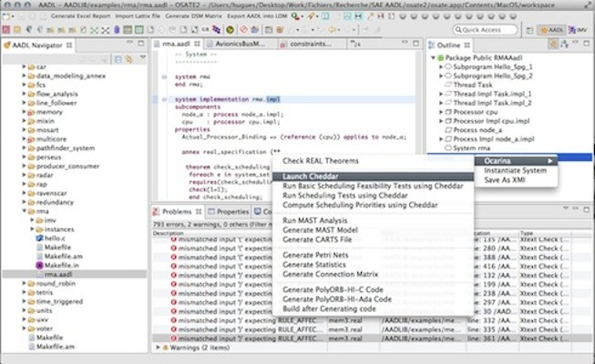
Task: Click Generate Excel Report
Action: click(80, 16)
